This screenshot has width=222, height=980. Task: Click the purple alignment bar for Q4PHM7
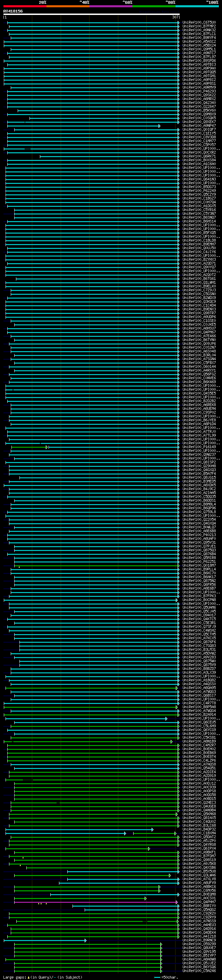tap(96, 902)
